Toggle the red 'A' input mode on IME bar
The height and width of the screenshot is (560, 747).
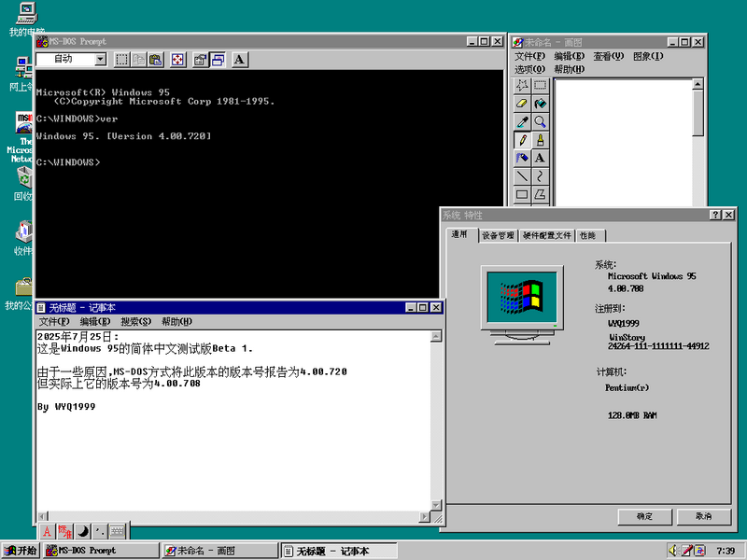47,531
